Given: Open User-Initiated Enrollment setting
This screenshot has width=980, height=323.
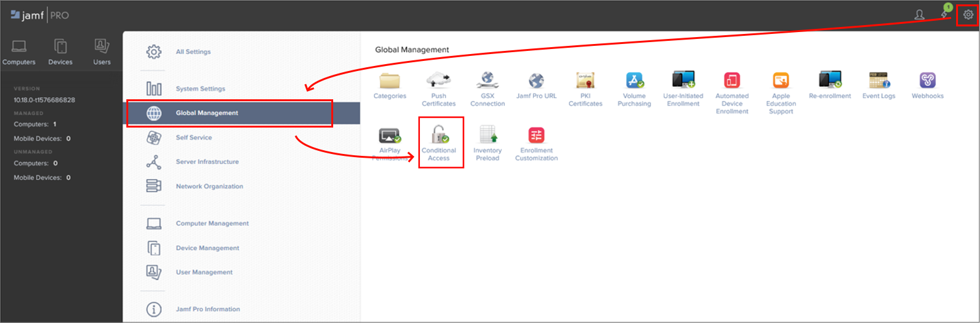Looking at the screenshot, I should (683, 89).
